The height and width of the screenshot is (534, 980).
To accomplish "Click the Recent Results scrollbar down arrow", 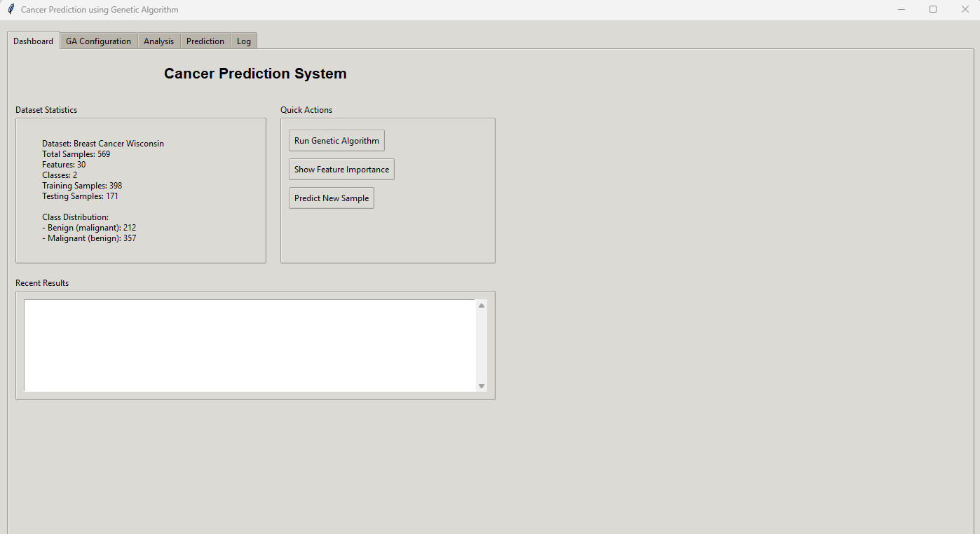I will (482, 386).
